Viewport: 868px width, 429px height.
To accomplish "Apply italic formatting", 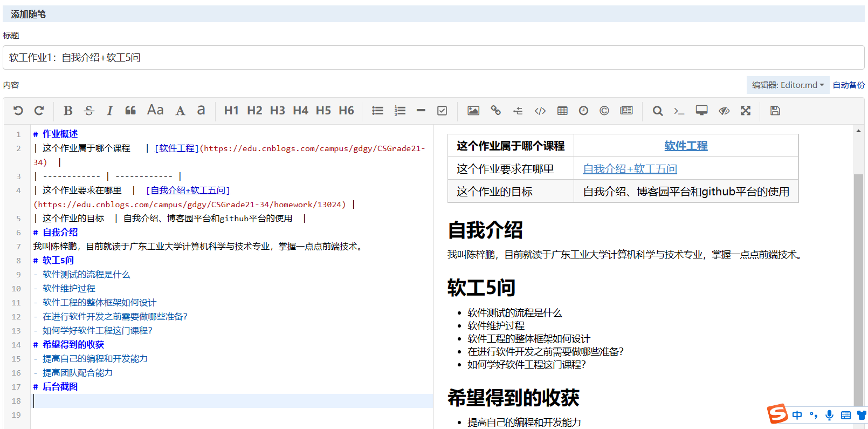I will (109, 111).
